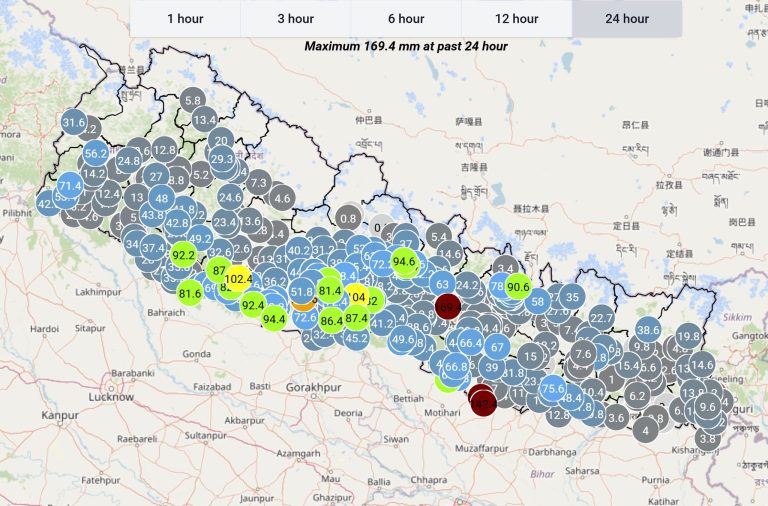Click the blue 38.6 rainfall marker
The height and width of the screenshot is (506, 768).
click(647, 330)
